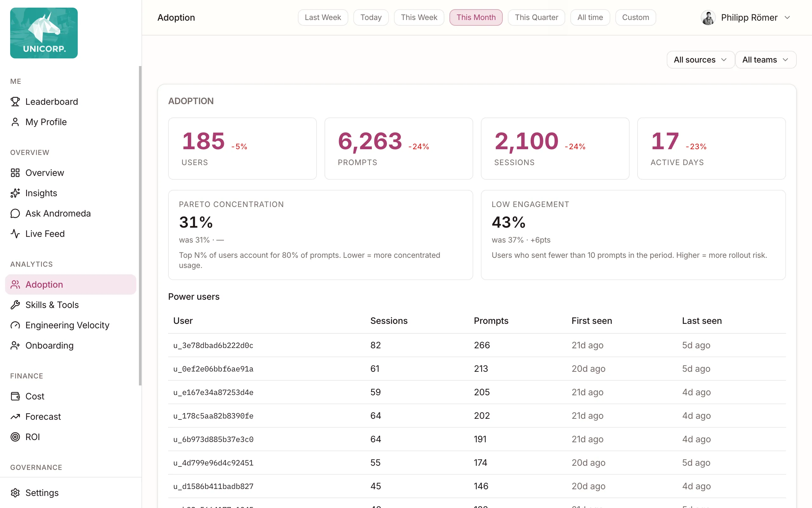Open the Skills & Tools page
Image resolution: width=812 pixels, height=508 pixels.
coord(70,305)
